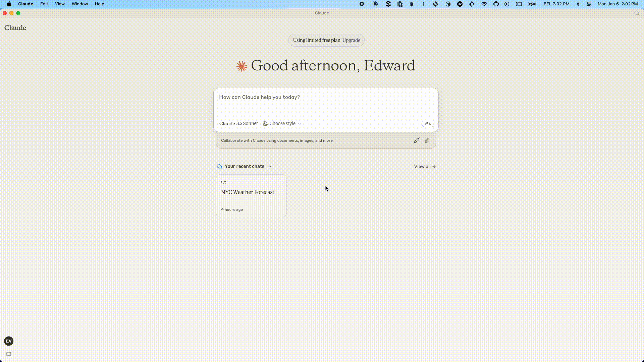The image size is (644, 362).
Task: Open the Choose style dropdown
Action: click(x=282, y=123)
